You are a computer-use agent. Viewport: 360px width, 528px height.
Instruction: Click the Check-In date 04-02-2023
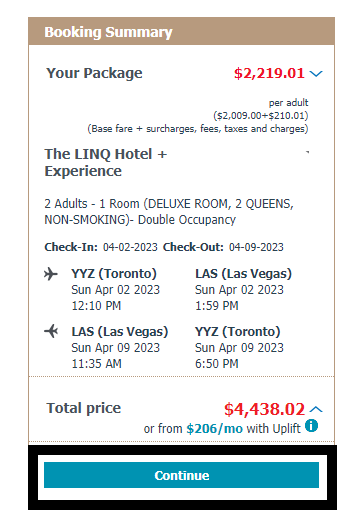click(x=130, y=247)
